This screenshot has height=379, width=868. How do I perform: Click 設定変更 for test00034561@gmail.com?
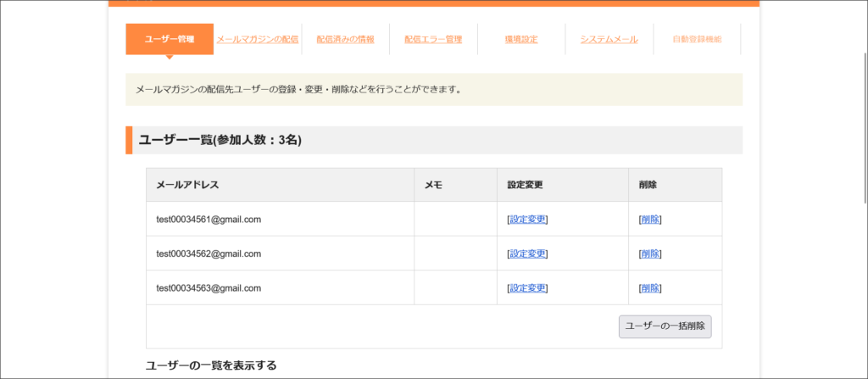click(x=527, y=220)
